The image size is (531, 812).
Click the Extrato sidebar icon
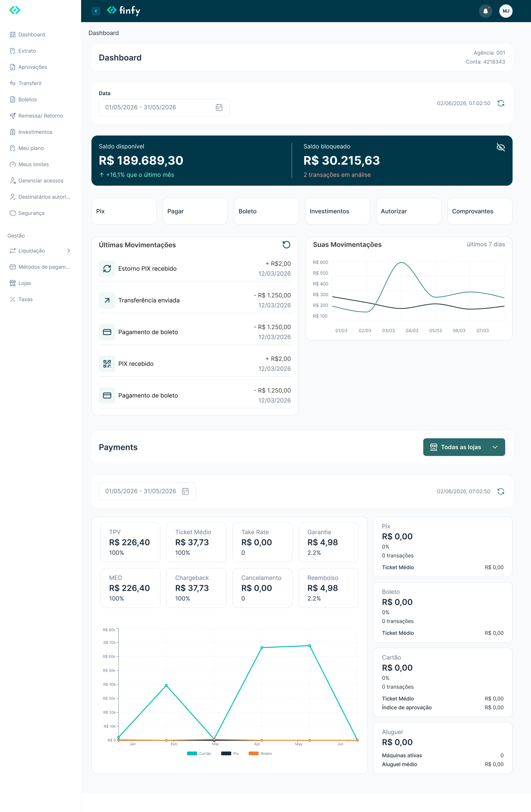[13, 51]
